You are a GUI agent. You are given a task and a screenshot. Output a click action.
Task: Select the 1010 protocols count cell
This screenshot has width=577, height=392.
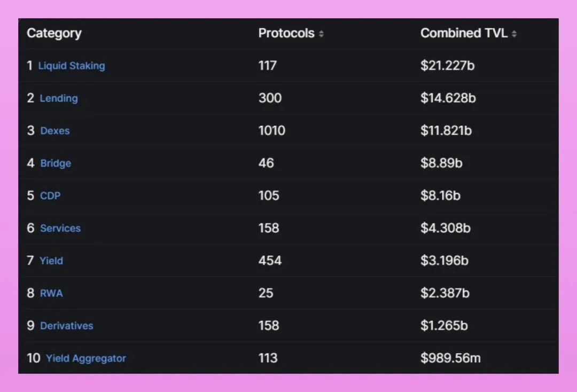pyautogui.click(x=272, y=131)
